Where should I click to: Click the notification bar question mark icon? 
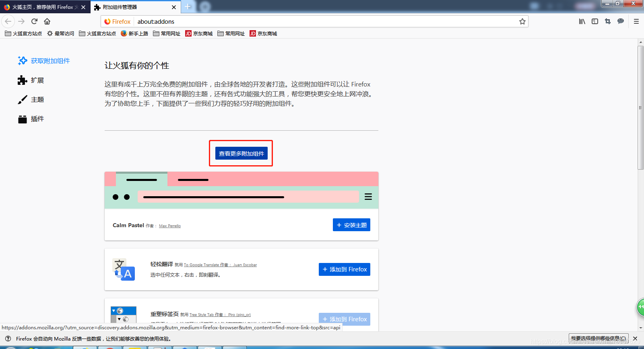coord(8,339)
